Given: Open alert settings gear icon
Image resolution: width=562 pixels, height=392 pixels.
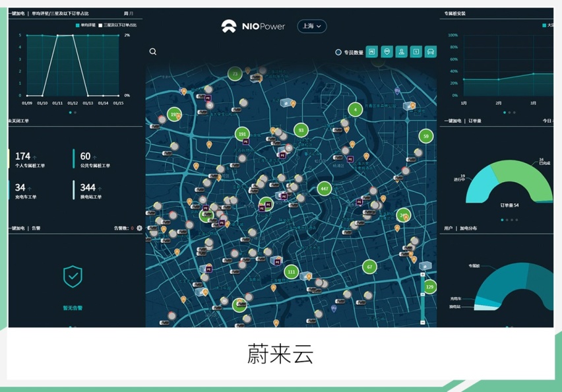Looking at the screenshot, I should click(139, 228).
